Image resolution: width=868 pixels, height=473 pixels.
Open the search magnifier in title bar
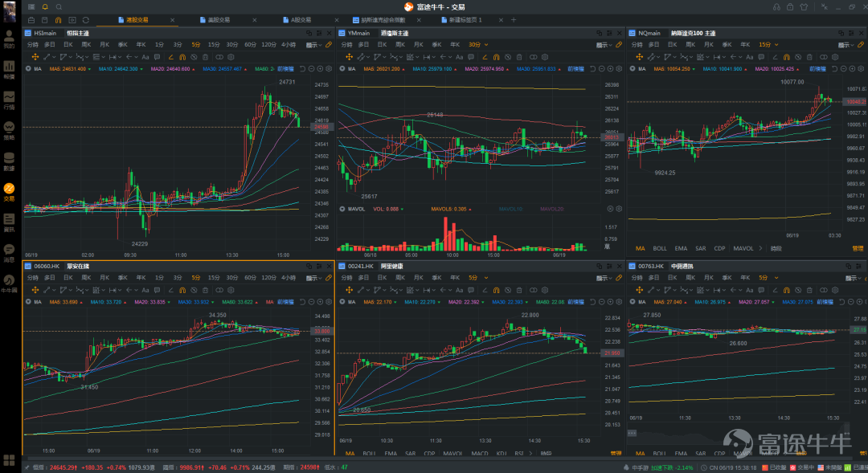tap(59, 6)
